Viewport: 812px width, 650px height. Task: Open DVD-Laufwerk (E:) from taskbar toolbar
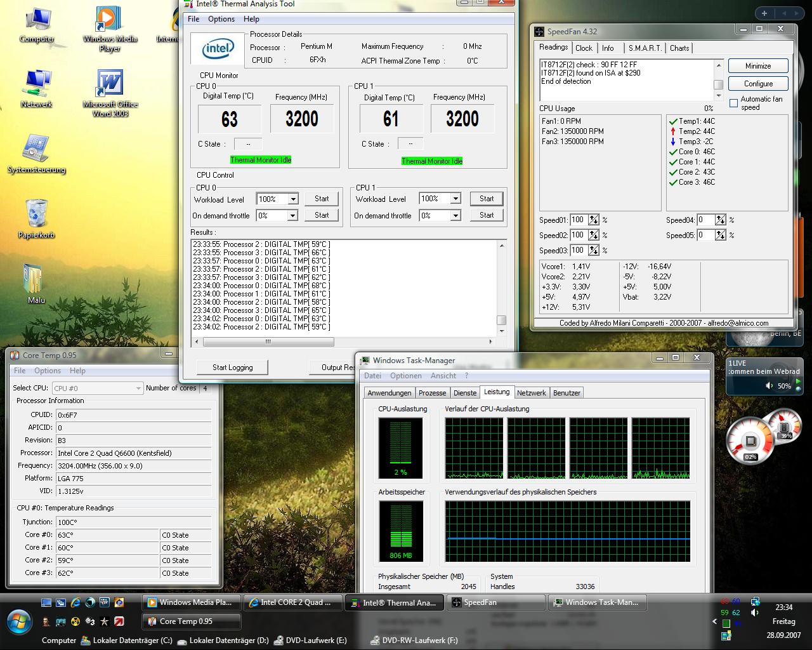(310, 640)
